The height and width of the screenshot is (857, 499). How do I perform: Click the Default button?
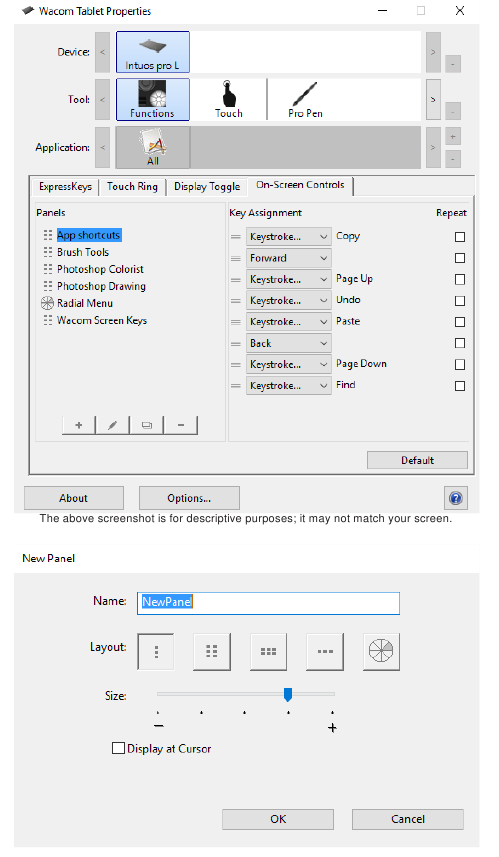coord(417,460)
